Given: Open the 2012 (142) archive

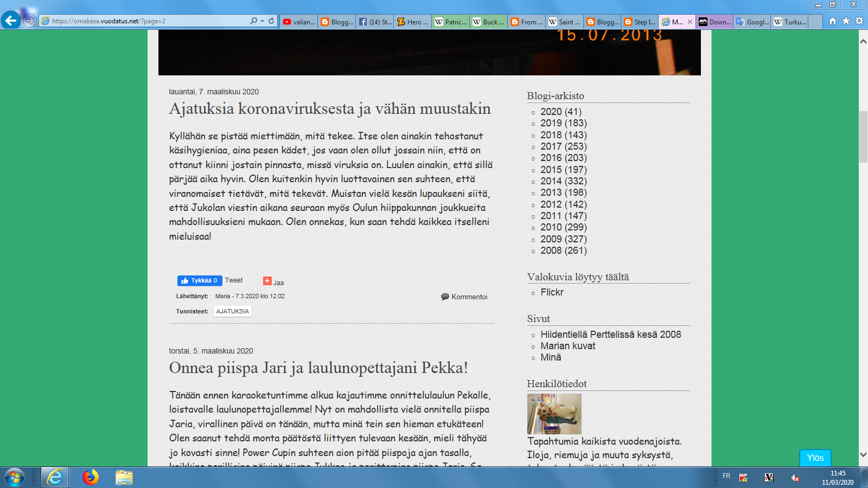Looking at the screenshot, I should (564, 204).
